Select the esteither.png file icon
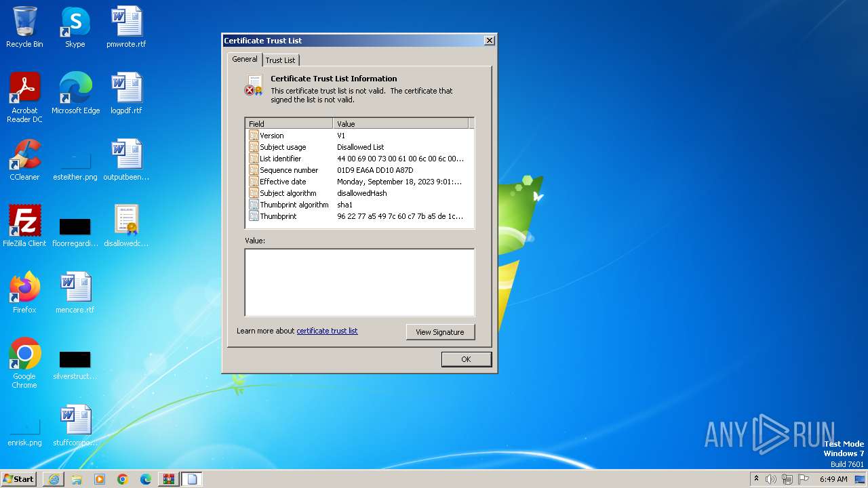Screen dimensions: 868x488 pyautogui.click(x=75, y=163)
